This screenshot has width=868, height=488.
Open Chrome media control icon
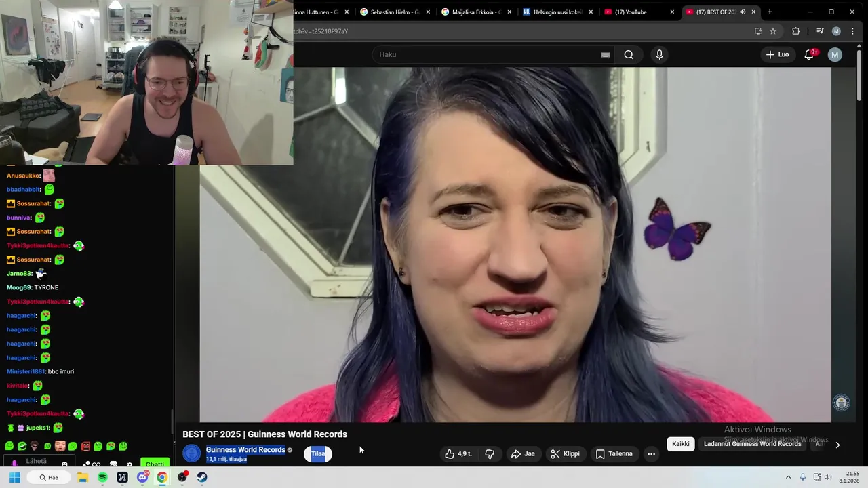[x=820, y=31]
